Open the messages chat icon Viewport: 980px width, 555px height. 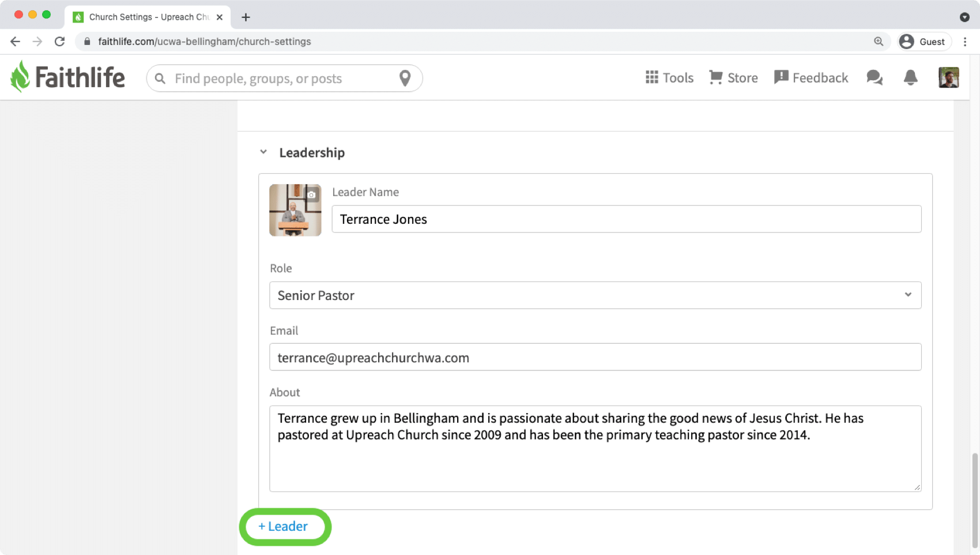pos(875,77)
